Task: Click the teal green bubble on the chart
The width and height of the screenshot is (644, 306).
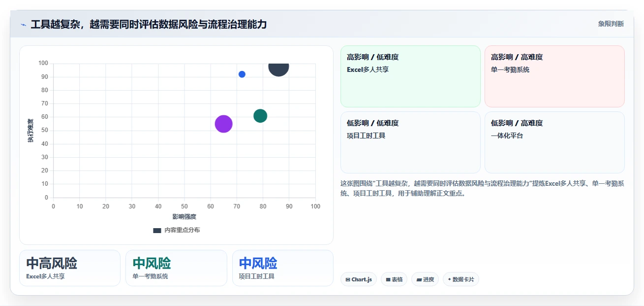Action: [x=260, y=116]
